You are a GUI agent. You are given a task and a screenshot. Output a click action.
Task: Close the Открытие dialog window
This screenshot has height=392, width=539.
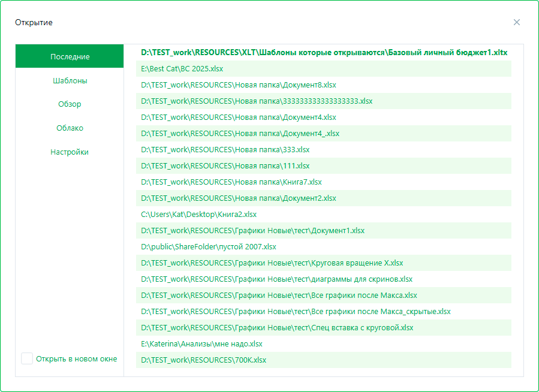pyautogui.click(x=516, y=22)
